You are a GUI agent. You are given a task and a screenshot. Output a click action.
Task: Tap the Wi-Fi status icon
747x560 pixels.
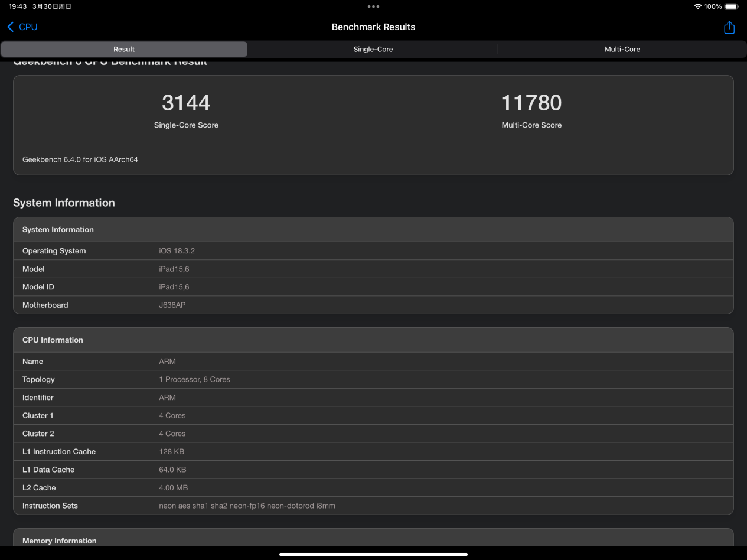click(x=697, y=6)
